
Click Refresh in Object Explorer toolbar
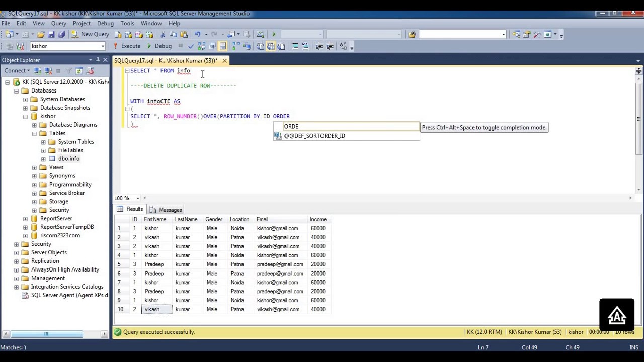[79, 71]
